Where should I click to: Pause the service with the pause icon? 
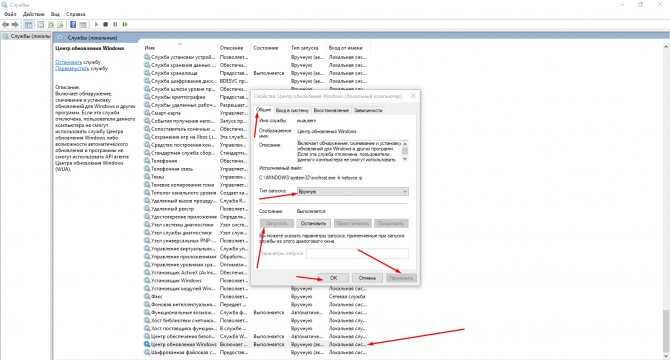click(x=115, y=25)
